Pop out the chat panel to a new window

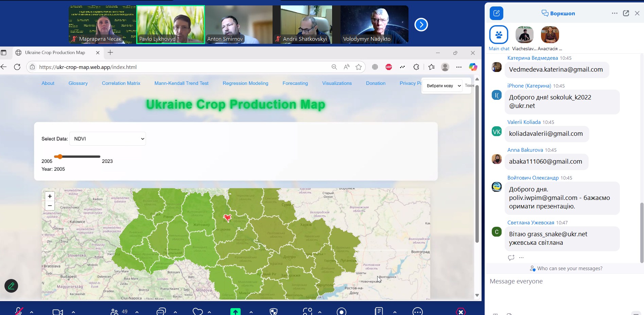[626, 13]
